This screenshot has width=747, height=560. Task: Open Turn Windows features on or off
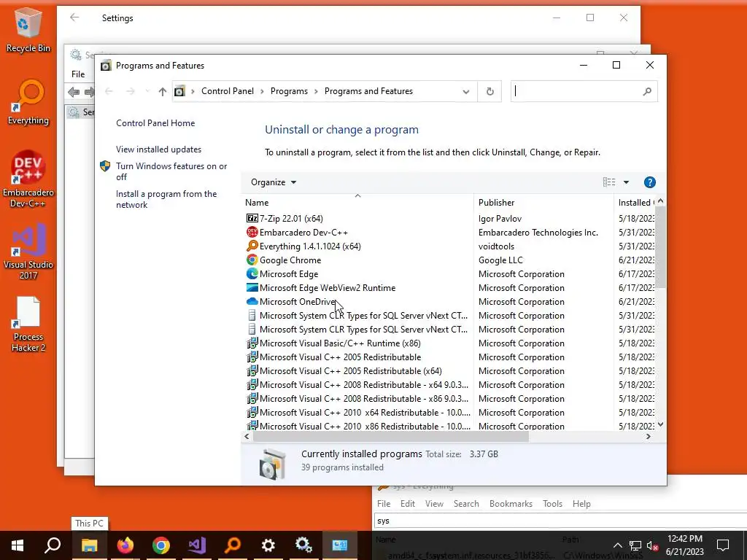(171, 171)
